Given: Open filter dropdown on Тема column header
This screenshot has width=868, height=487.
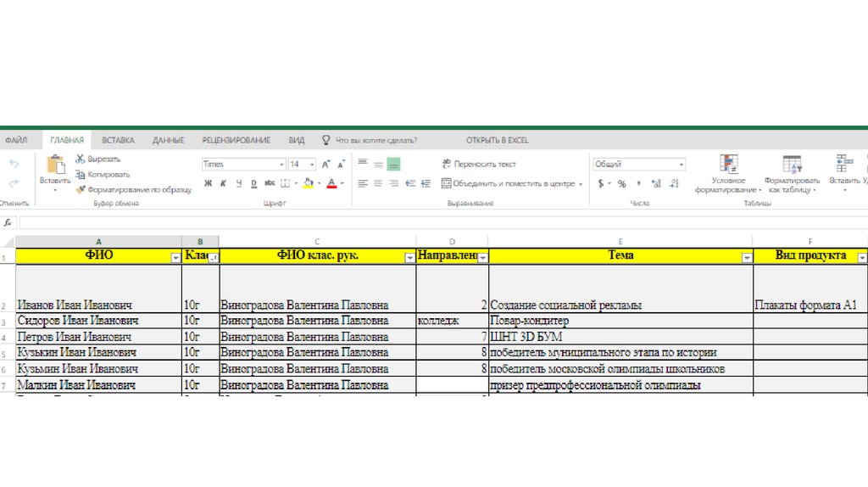Looking at the screenshot, I should 747,257.
